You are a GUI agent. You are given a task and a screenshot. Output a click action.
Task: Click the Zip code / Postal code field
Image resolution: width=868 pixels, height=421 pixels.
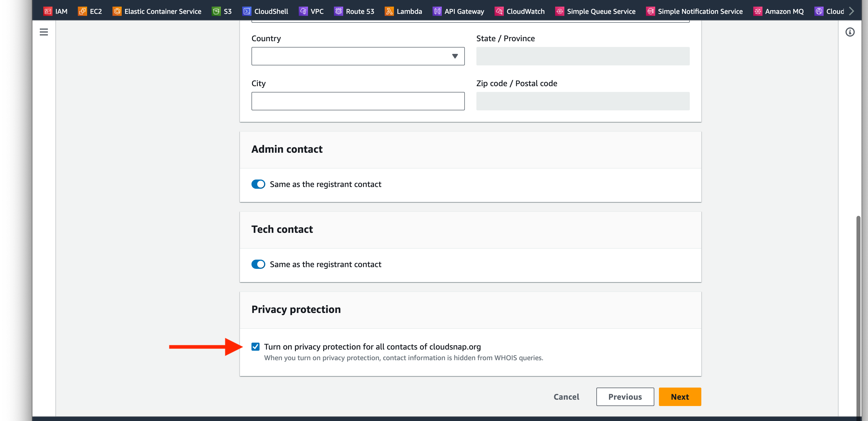(x=583, y=101)
